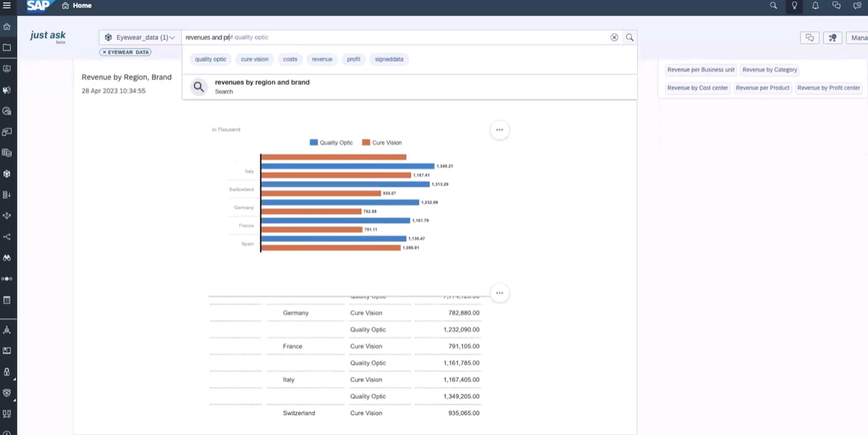
Task: Click the 'Revenue per Business unit' suggestion
Action: coord(700,70)
